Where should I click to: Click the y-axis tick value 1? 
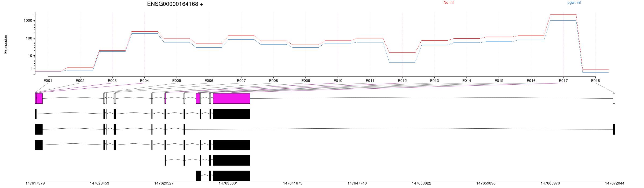pyautogui.click(x=31, y=69)
